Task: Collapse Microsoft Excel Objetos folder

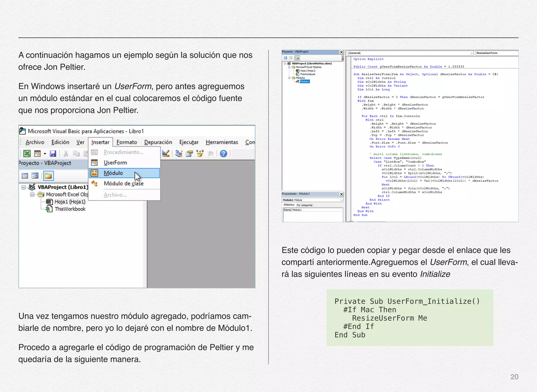Action: point(289,67)
